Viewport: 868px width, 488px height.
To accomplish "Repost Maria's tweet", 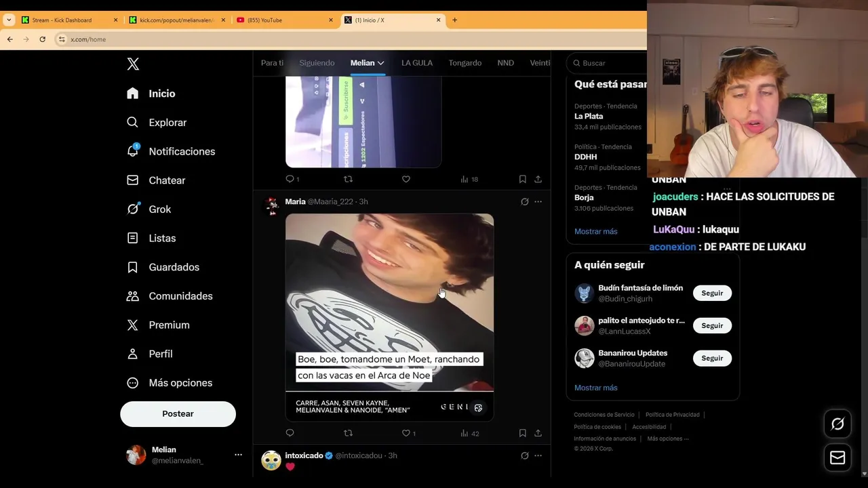I will 348,433.
